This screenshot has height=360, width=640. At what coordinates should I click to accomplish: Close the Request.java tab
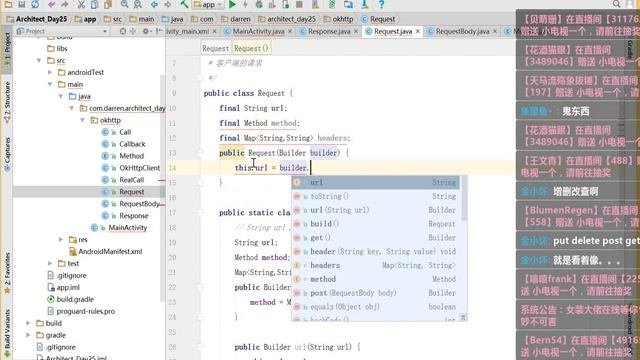coord(418,31)
